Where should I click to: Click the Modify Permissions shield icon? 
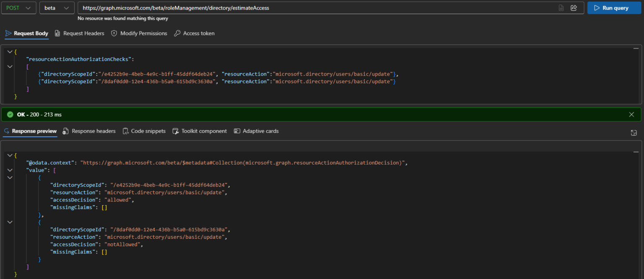pos(114,33)
